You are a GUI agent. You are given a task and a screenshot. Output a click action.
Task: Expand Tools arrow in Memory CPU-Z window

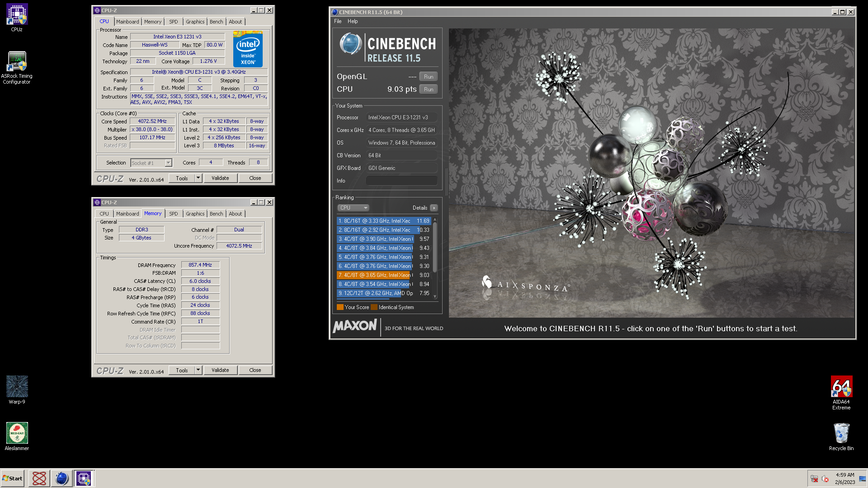(x=198, y=370)
